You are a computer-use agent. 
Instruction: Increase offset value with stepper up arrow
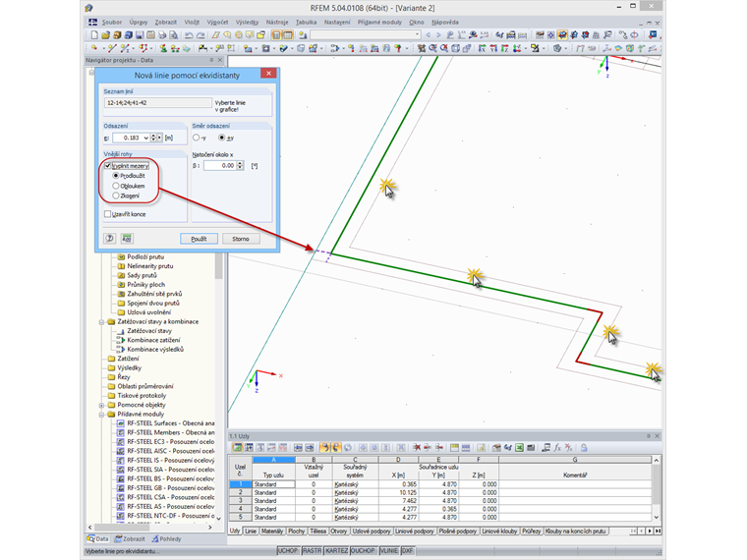point(153,136)
